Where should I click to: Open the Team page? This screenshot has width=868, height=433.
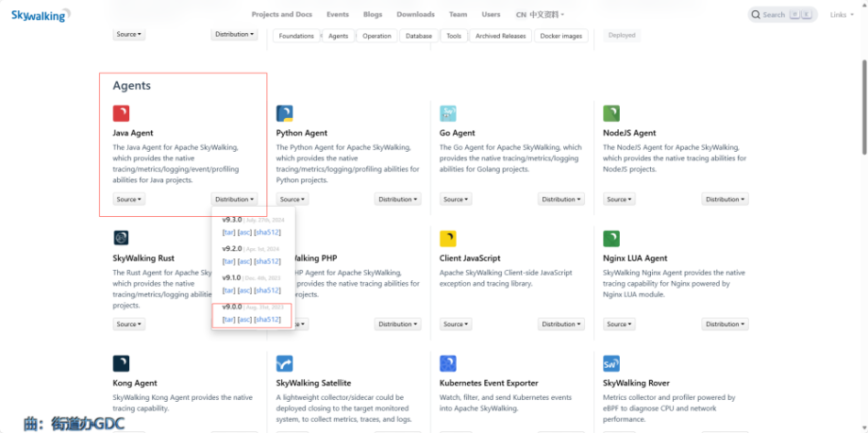click(x=458, y=15)
